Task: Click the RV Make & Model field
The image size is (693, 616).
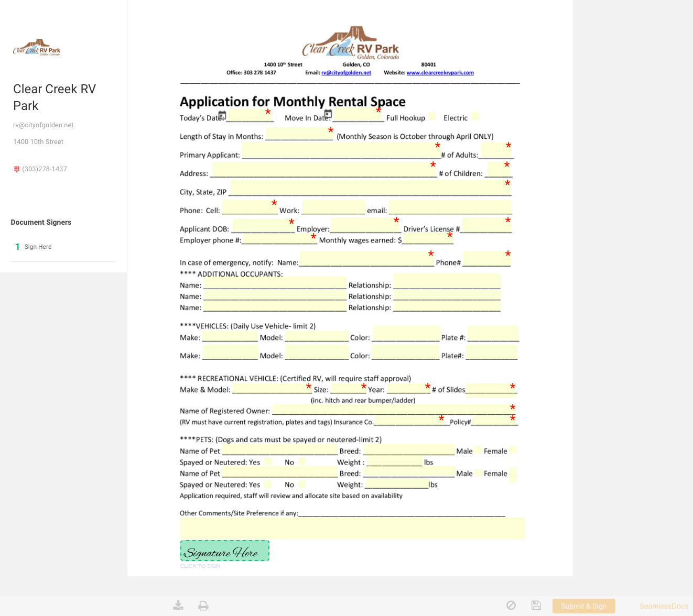Action: coord(272,388)
